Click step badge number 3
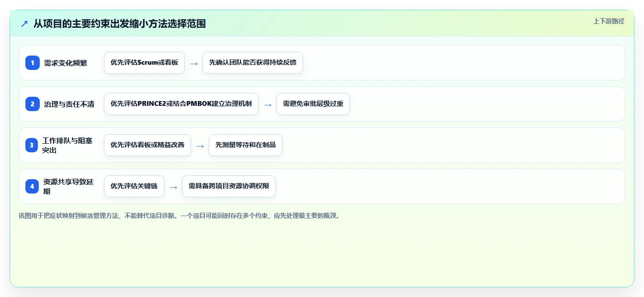 pos(33,145)
